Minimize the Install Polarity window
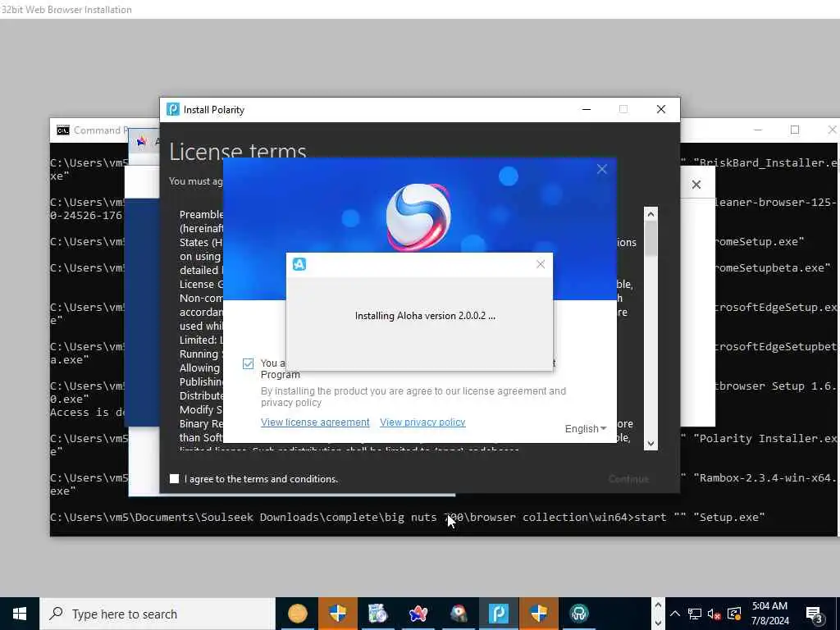 coord(587,109)
